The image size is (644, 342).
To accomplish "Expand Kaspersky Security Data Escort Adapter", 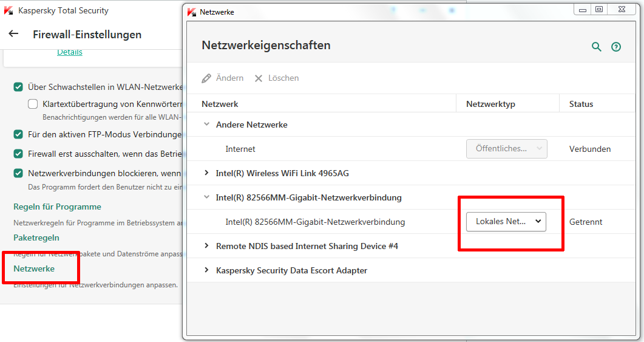I will pyautogui.click(x=206, y=270).
